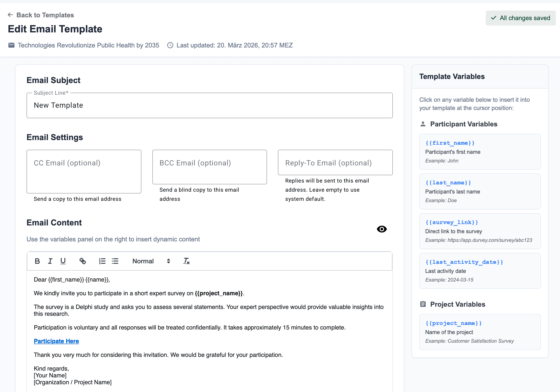Screen dimensions: 560x392
Task: Click the 'Participation is voluntary' paragraph
Action: click(x=190, y=327)
